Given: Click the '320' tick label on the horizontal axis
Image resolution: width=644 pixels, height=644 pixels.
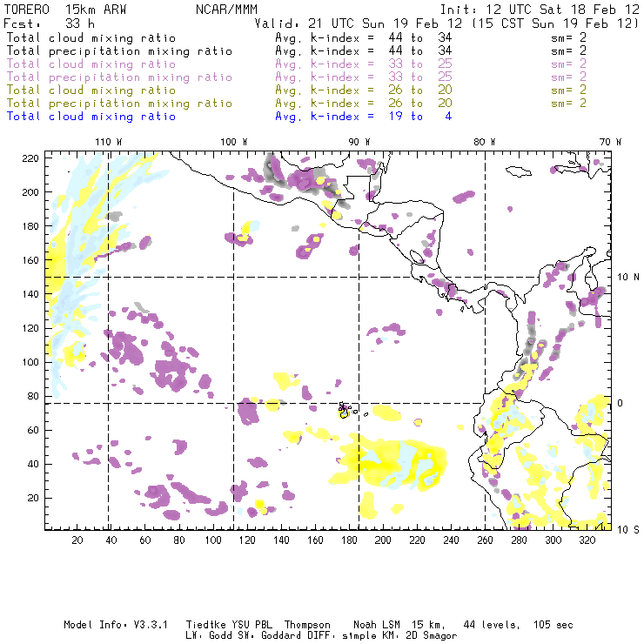Looking at the screenshot, I should [x=587, y=540].
